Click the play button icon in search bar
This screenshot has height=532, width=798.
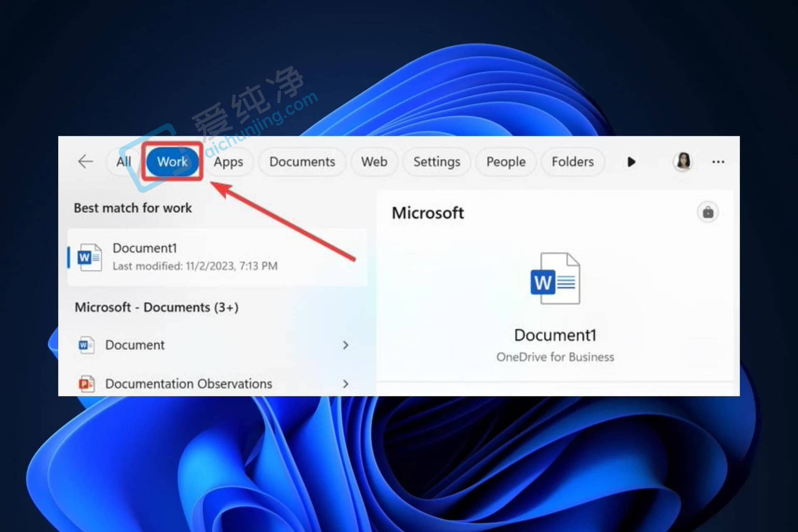[631, 162]
